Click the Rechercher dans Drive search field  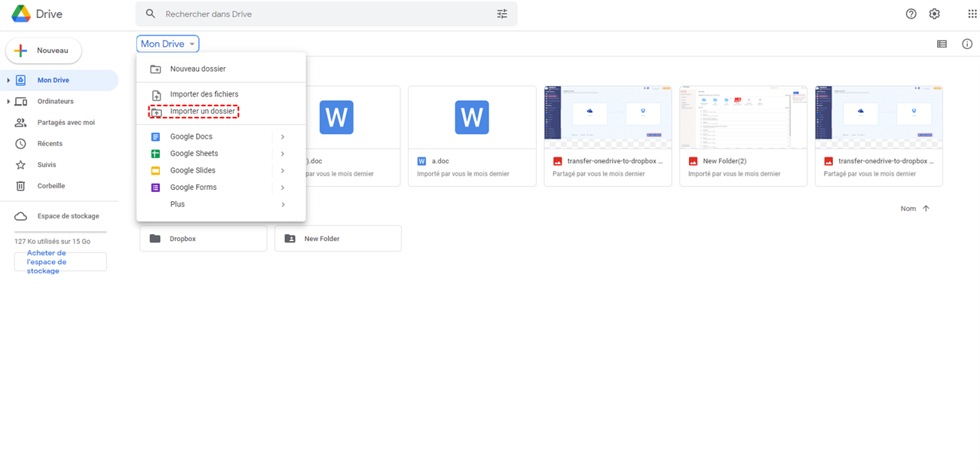coord(326,14)
